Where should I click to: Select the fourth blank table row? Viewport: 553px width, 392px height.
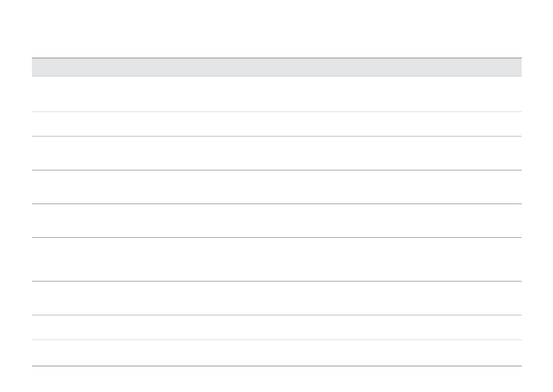click(276, 187)
